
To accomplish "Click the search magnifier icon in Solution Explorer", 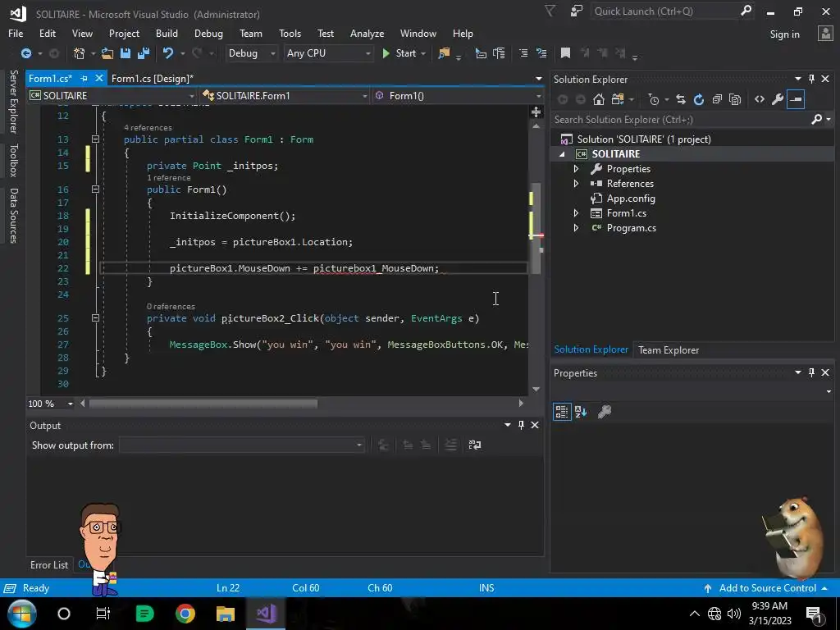I will 817,120.
